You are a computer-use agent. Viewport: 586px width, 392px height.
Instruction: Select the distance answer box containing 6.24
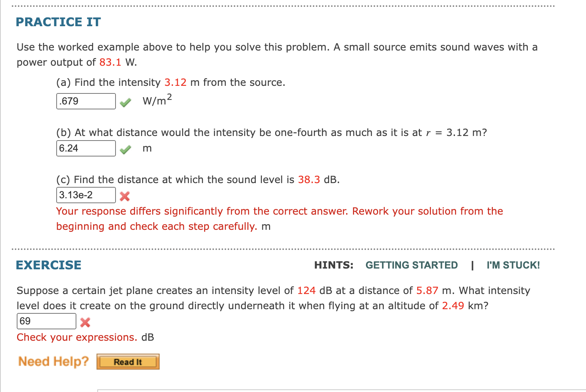[86, 148]
